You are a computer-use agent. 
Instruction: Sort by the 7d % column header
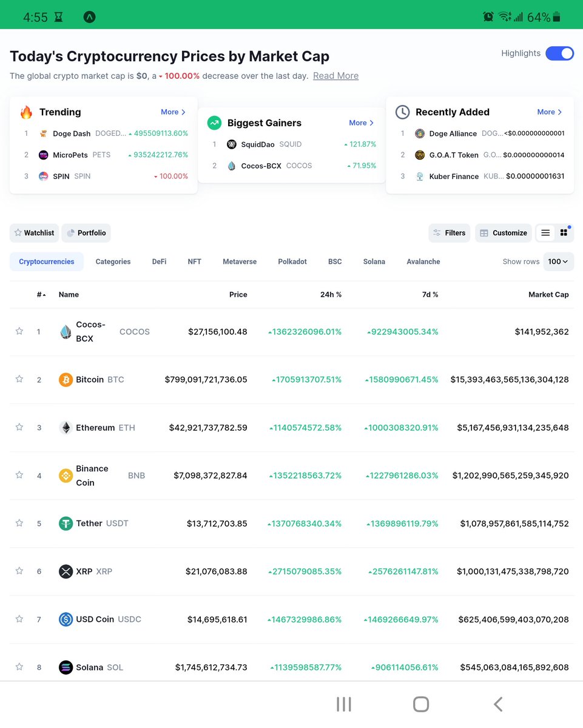point(430,295)
